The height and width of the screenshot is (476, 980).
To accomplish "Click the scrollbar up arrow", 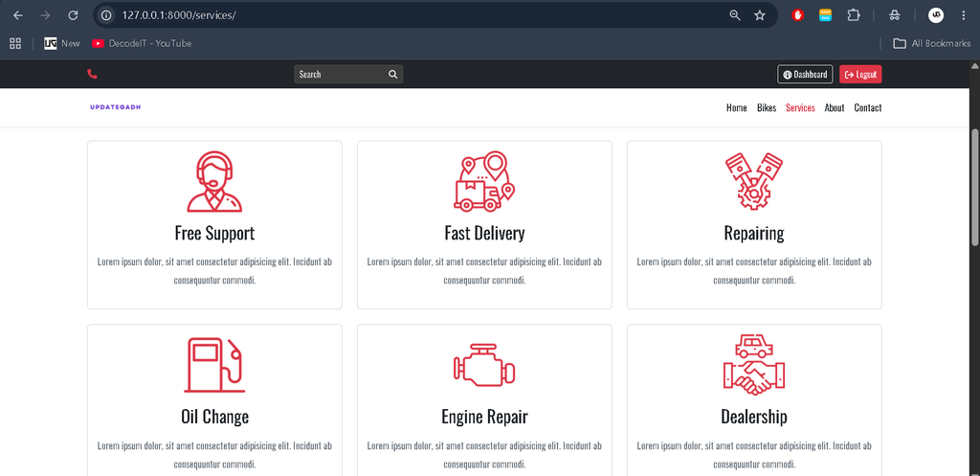I will pos(975,65).
